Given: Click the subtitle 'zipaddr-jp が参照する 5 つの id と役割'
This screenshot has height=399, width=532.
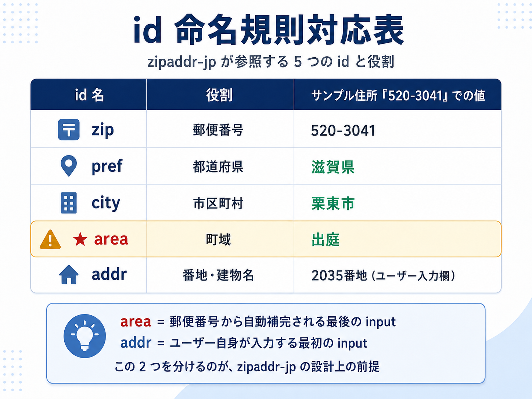Looking at the screenshot, I should tap(271, 62).
